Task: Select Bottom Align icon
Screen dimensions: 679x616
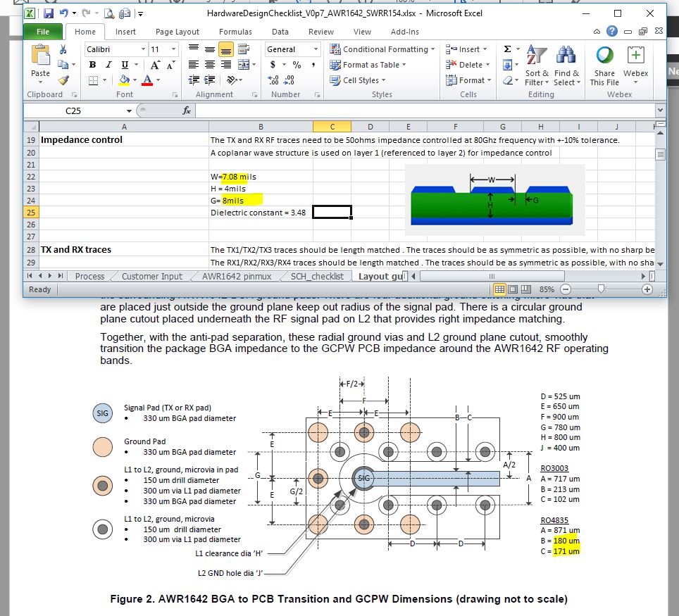Action: point(225,49)
